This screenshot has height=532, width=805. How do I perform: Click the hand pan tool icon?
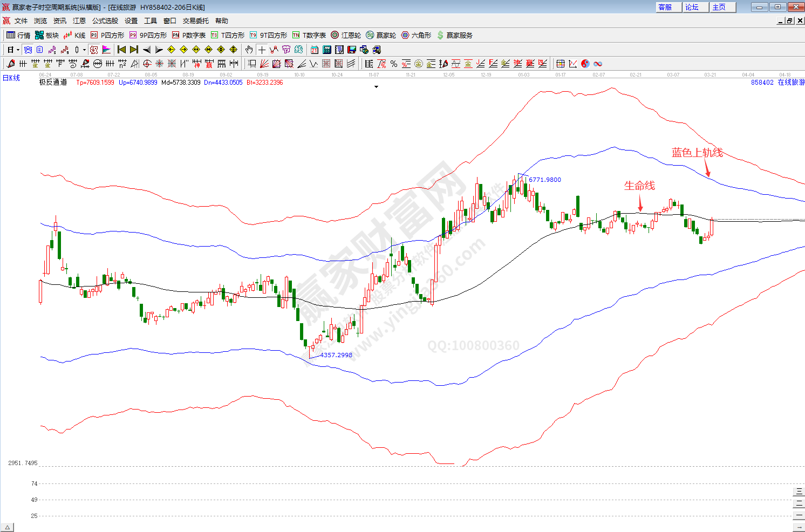tap(249, 50)
